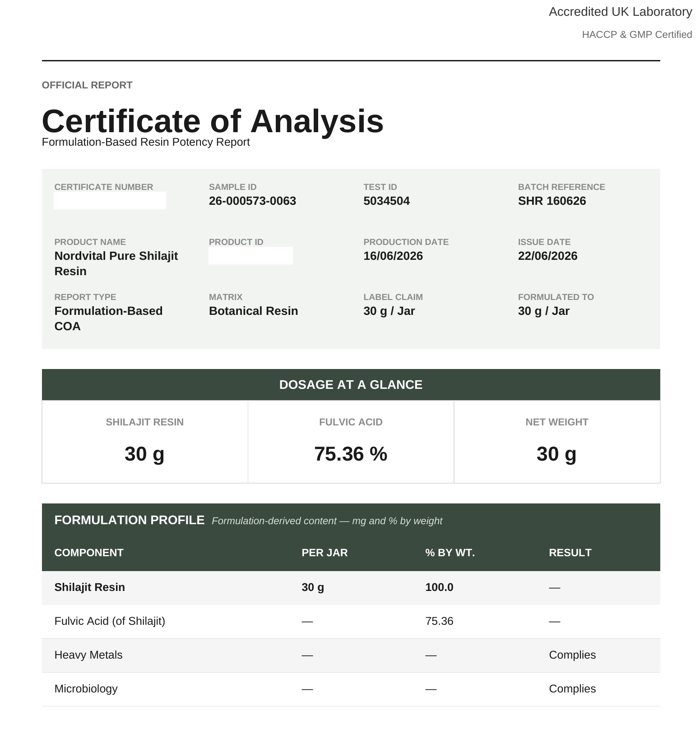This screenshot has height=752, width=700.
Task: Click the 'FULVIC ACID' dosage card label
Action: (351, 422)
